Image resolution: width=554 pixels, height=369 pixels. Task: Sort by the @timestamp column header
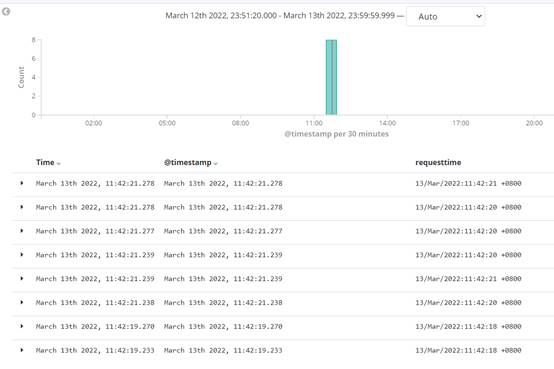pyautogui.click(x=187, y=162)
